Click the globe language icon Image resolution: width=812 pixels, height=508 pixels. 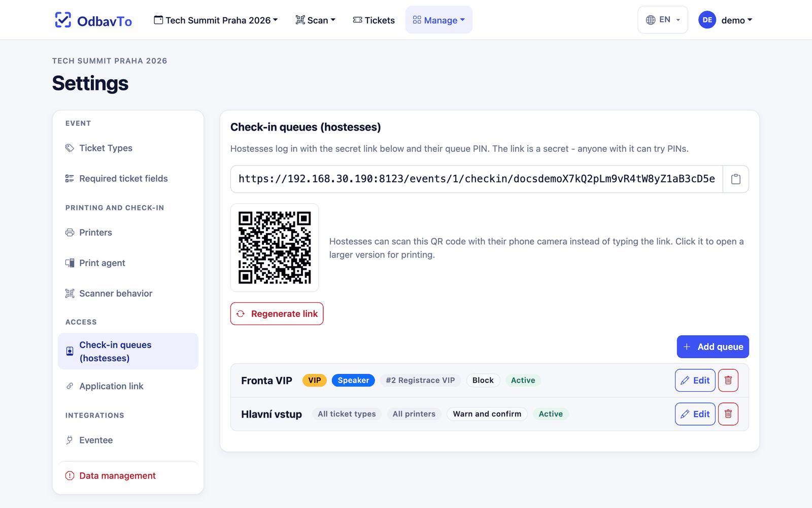[651, 20]
